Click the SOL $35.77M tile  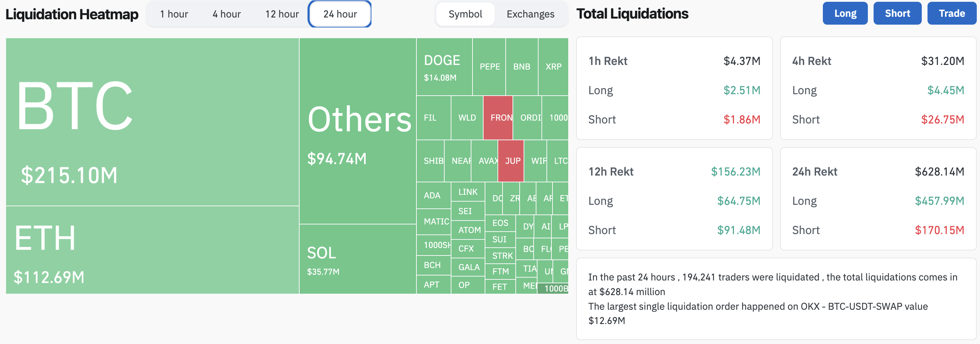(357, 259)
